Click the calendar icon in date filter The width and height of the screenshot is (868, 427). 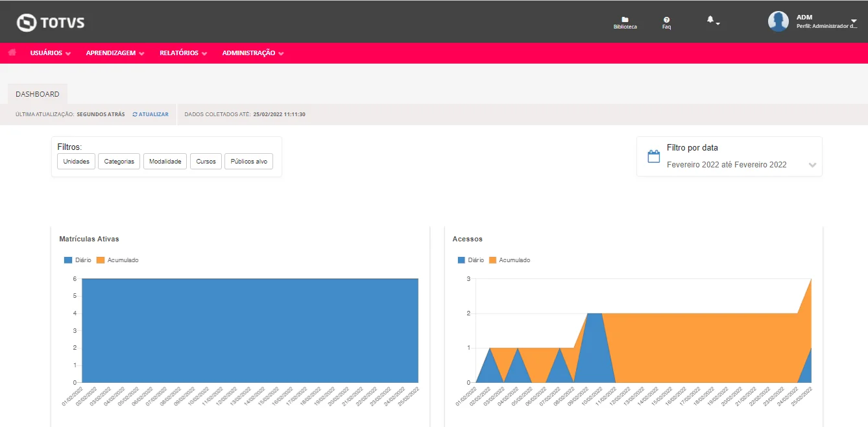tap(654, 156)
